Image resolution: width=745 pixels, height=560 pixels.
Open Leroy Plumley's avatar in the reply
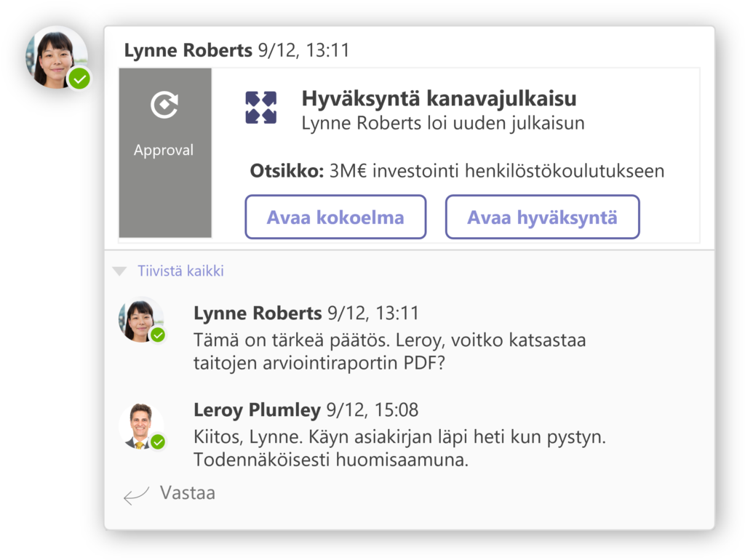pyautogui.click(x=140, y=425)
